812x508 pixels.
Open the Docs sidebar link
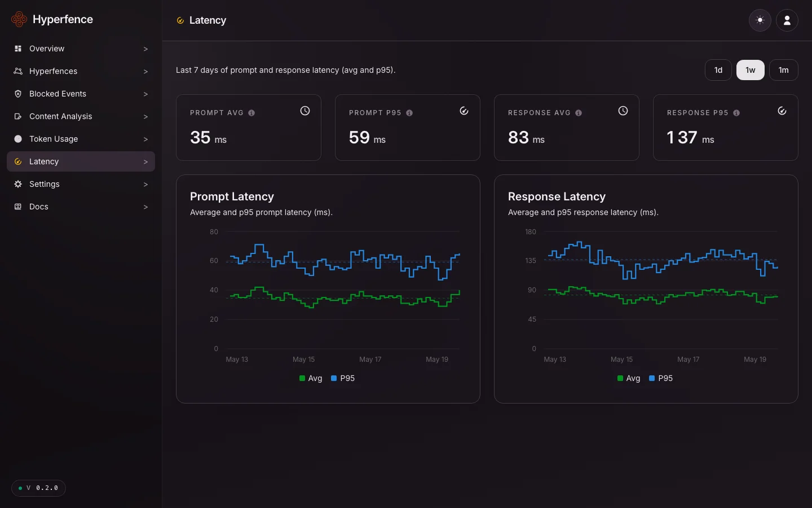point(81,207)
